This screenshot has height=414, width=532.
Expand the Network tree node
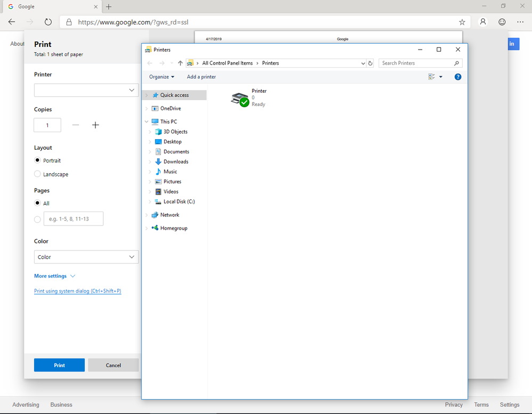[x=146, y=215]
